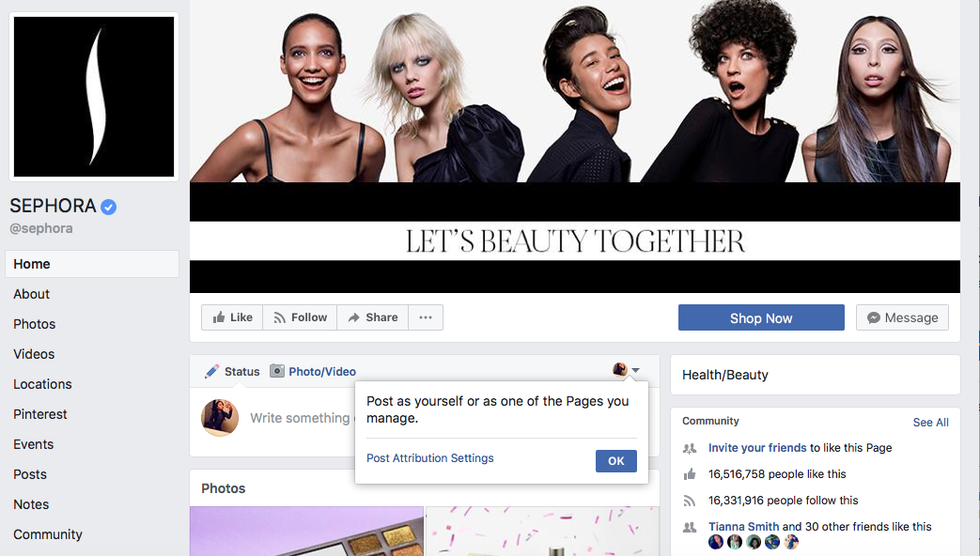This screenshot has width=980, height=556.
Task: Open Post Attribution Settings
Action: coord(429,457)
